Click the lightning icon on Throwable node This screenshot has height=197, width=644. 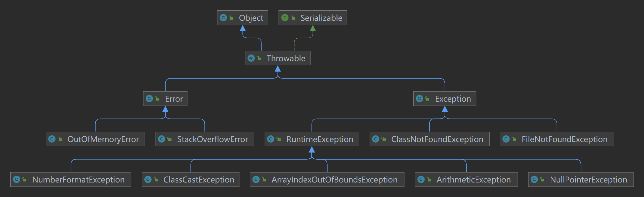pos(251,58)
